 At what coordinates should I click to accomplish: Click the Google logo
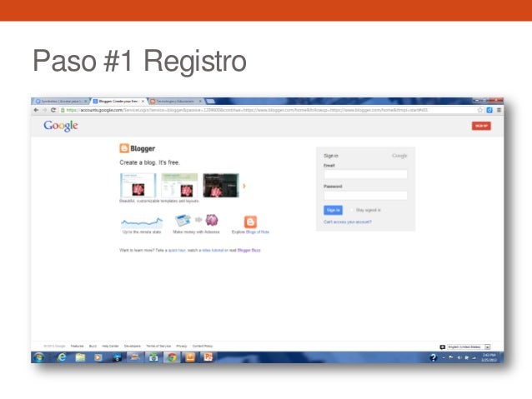point(61,126)
